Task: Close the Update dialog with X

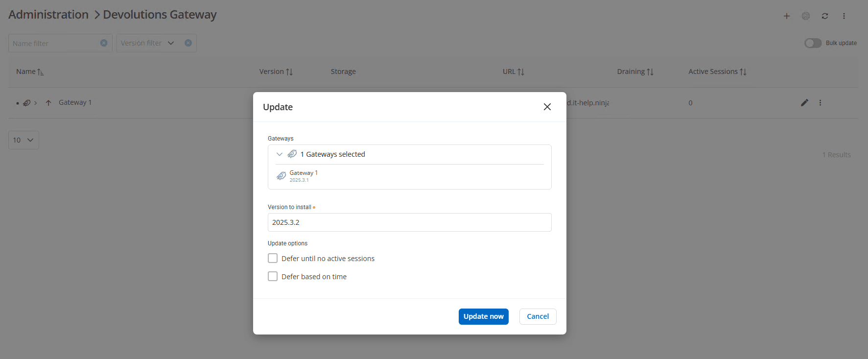Action: (x=547, y=107)
